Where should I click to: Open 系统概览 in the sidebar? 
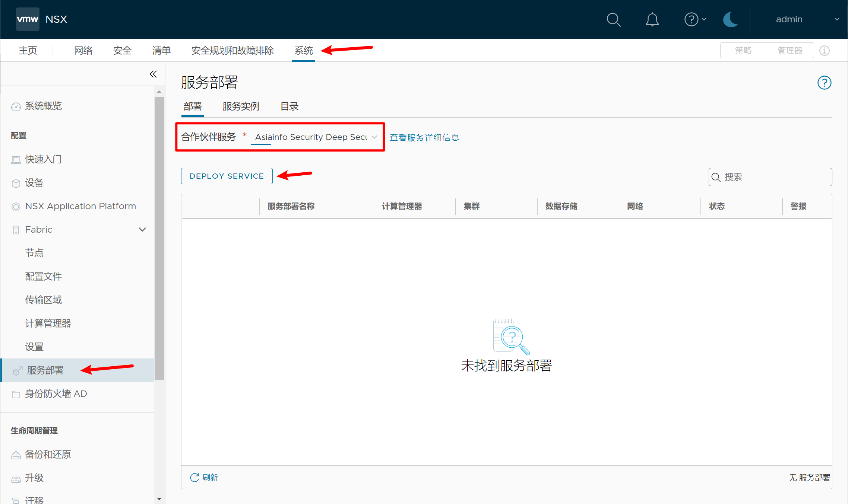[43, 106]
